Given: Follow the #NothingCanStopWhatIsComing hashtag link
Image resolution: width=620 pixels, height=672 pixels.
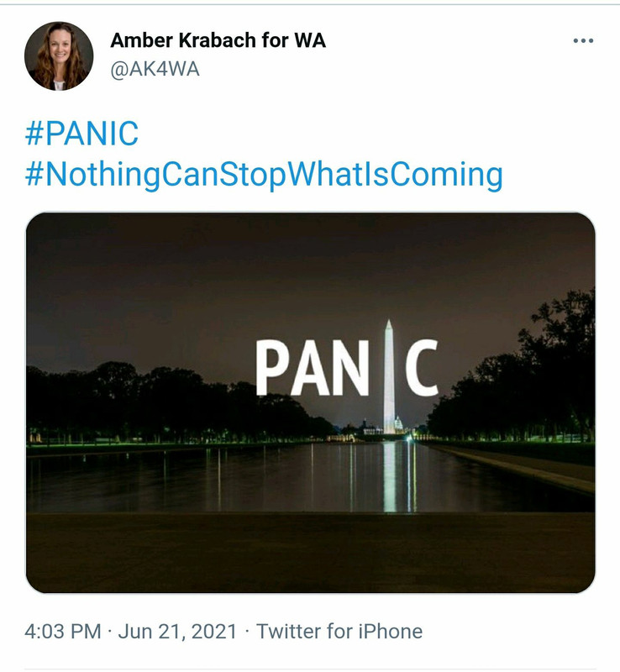Looking at the screenshot, I should pyautogui.click(x=264, y=175).
